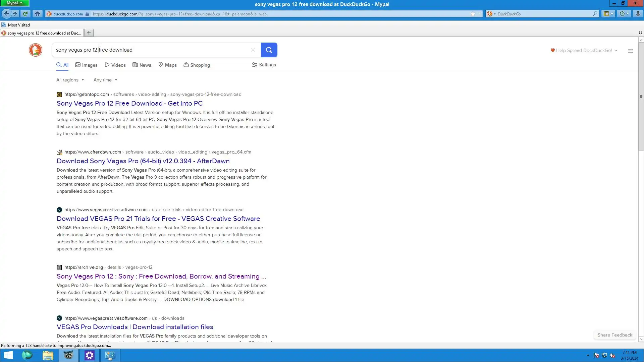Viewport: 644px width, 362px height.
Task: Open File Explorer from the taskbar
Action: click(x=48, y=355)
